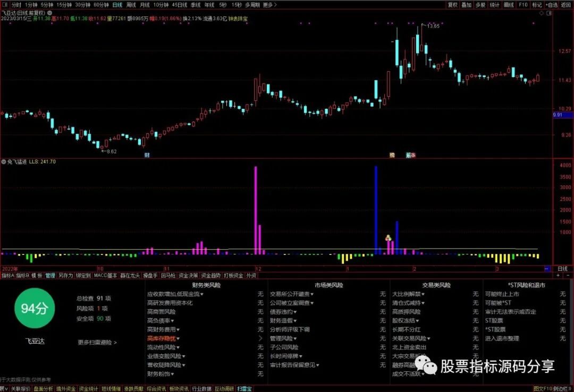Switch to the 15分钟 period
The height and width of the screenshot is (392, 574).
click(x=64, y=5)
